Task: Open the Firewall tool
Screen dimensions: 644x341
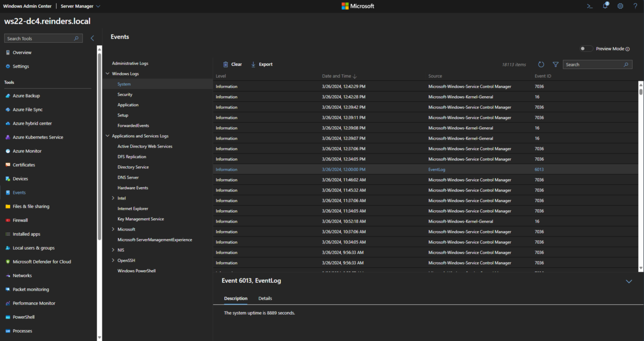Action: pos(21,220)
